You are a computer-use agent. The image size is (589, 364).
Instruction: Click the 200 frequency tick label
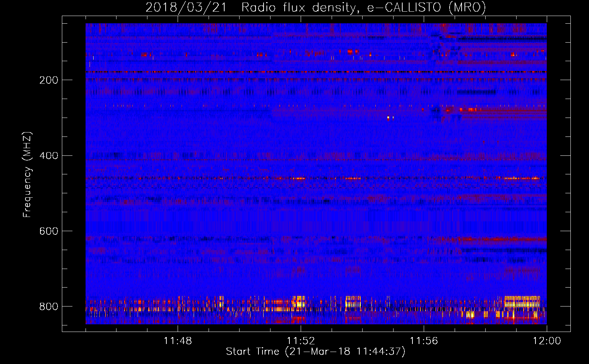[x=49, y=80]
